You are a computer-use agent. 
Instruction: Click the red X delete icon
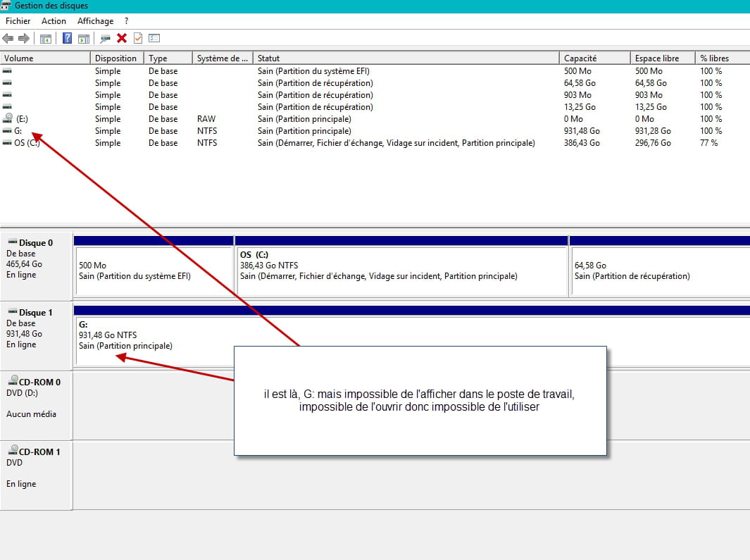[122, 38]
